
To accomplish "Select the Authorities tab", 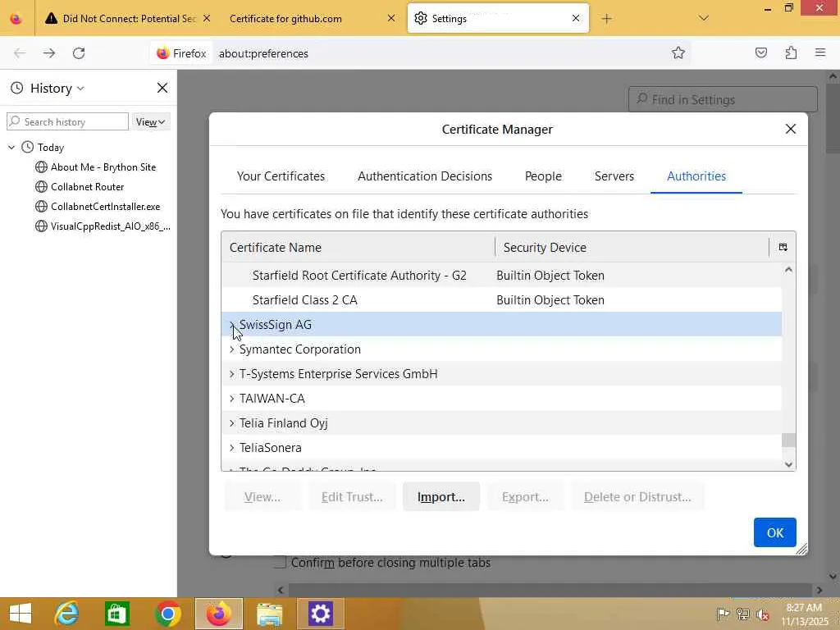I will tap(696, 176).
